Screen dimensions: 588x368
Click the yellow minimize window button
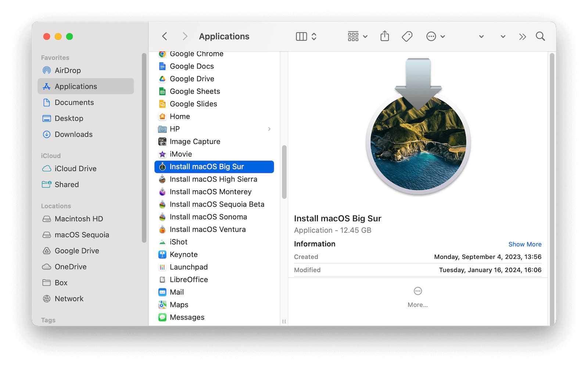pyautogui.click(x=58, y=36)
